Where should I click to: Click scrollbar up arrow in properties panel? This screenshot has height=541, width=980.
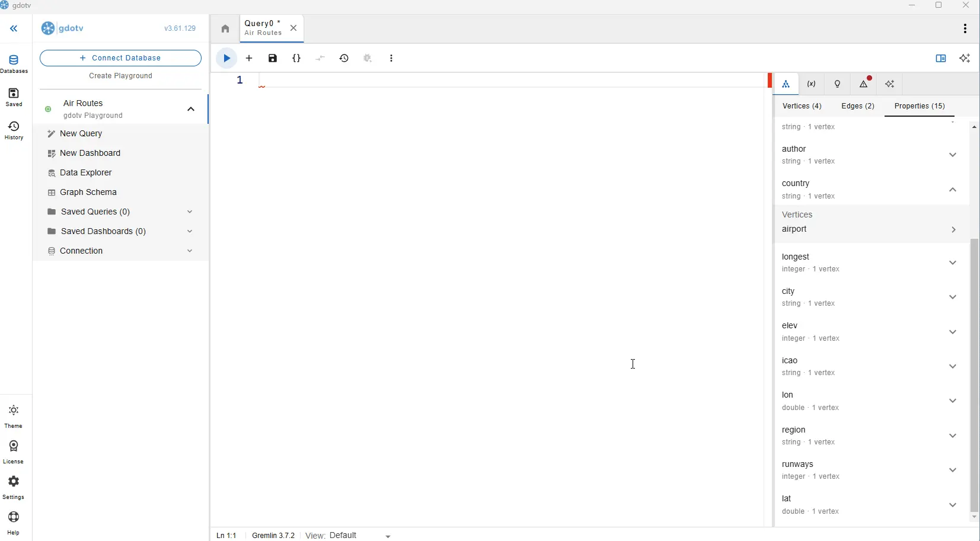tap(974, 127)
